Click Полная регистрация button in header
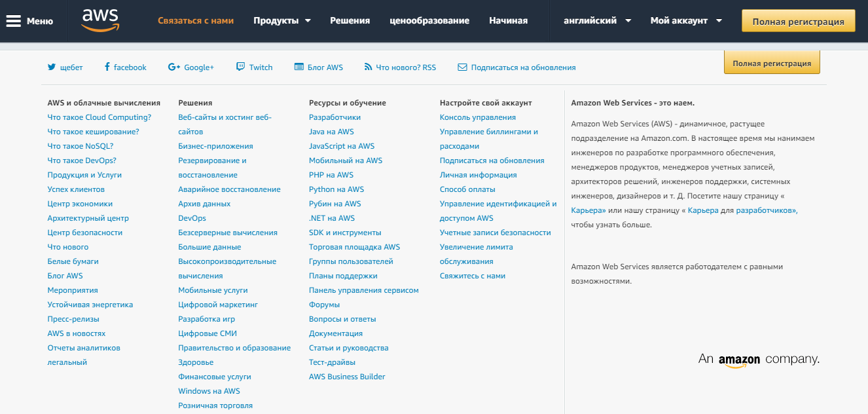The width and height of the screenshot is (868, 414). (798, 21)
